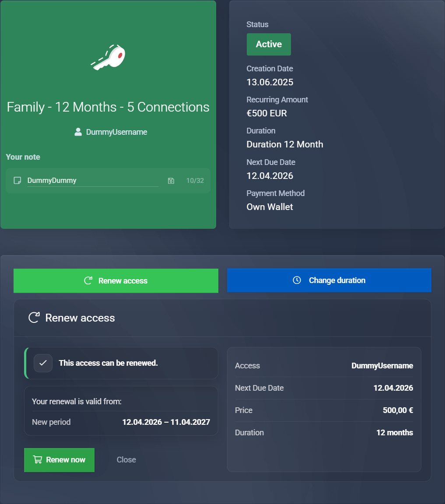Click the note icon in the note field
Viewport: 445px width, 504px height.
click(x=18, y=180)
